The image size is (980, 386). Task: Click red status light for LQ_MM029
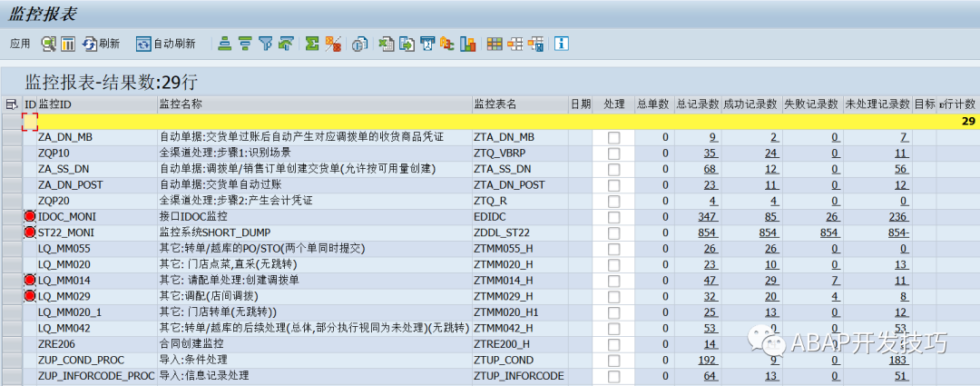(30, 295)
